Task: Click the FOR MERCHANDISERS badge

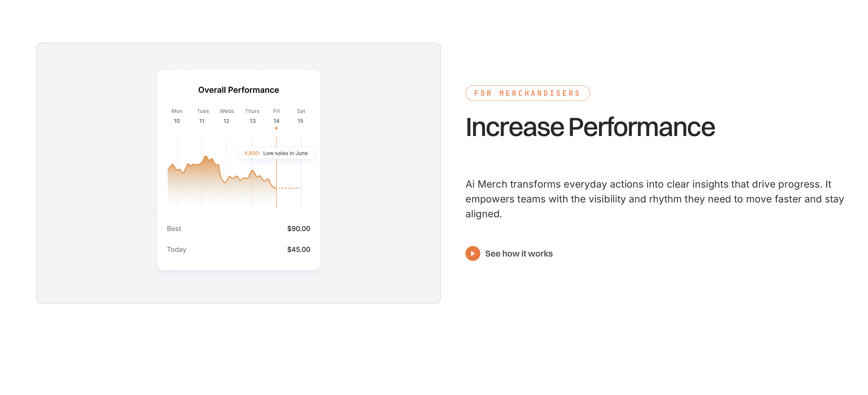Action: (x=527, y=93)
